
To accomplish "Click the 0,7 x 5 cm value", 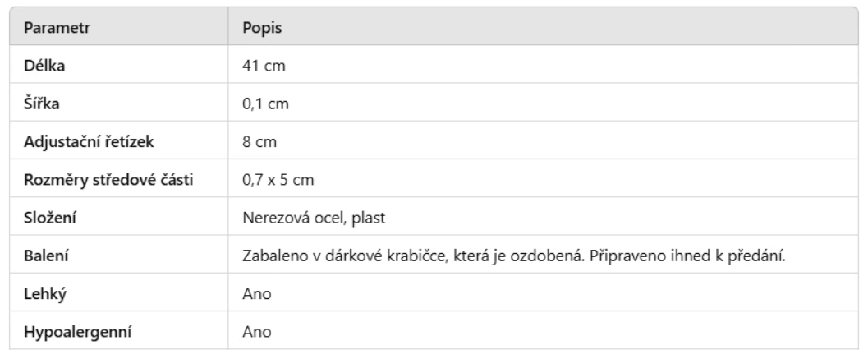I will [277, 180].
